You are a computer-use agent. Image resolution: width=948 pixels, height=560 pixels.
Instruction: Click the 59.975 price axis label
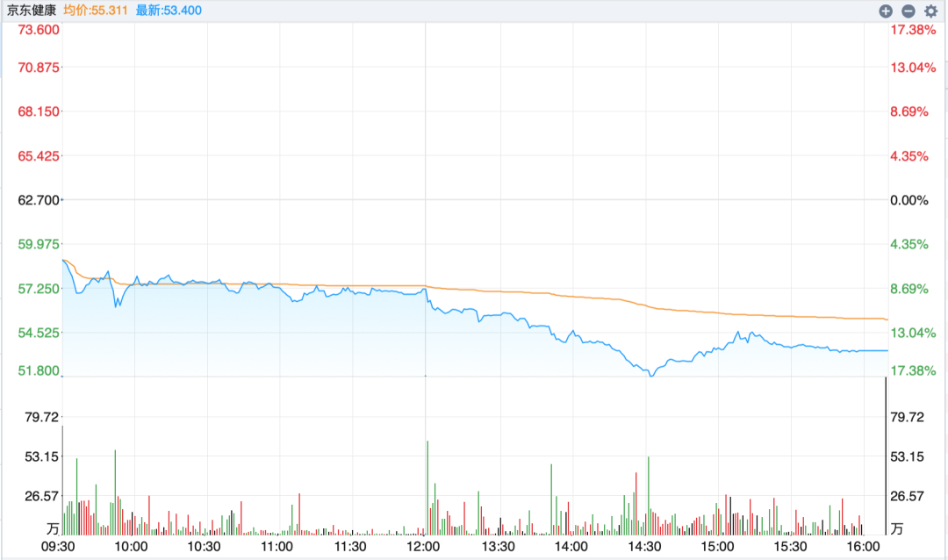(x=39, y=244)
